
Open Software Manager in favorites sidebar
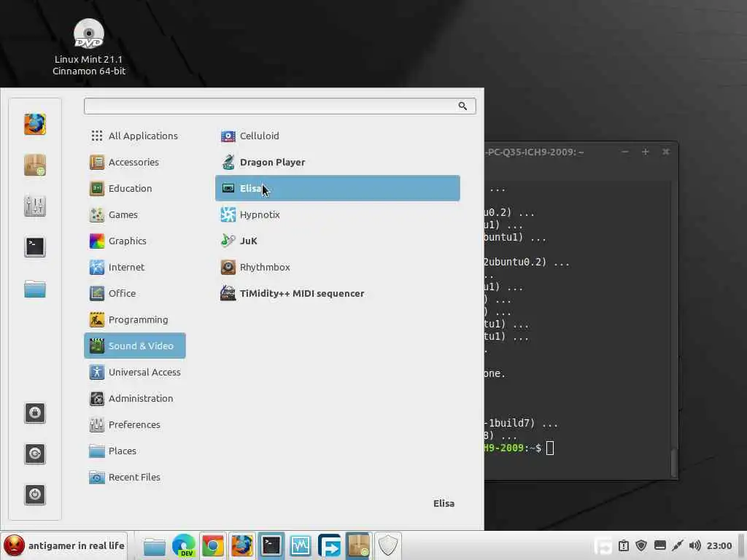click(35, 166)
